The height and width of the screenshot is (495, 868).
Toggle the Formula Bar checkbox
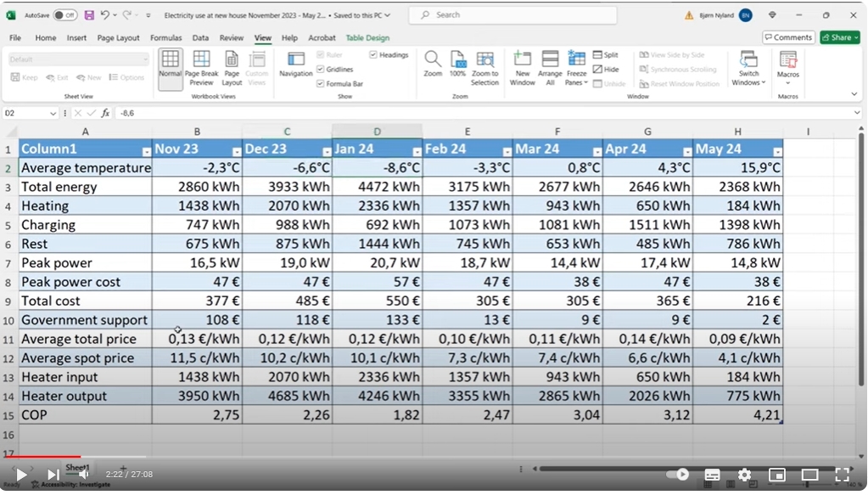pyautogui.click(x=321, y=83)
